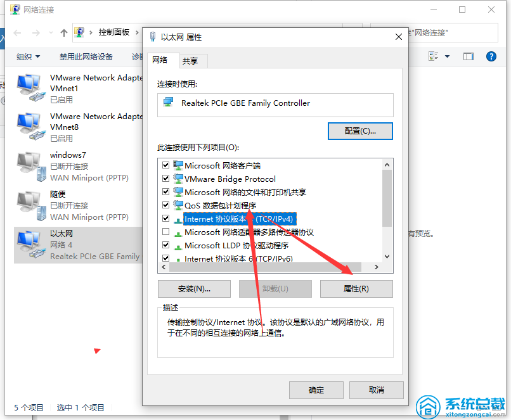The height and width of the screenshot is (420, 511).
Task: Open the view options dropdown arrow
Action: [x=447, y=56]
